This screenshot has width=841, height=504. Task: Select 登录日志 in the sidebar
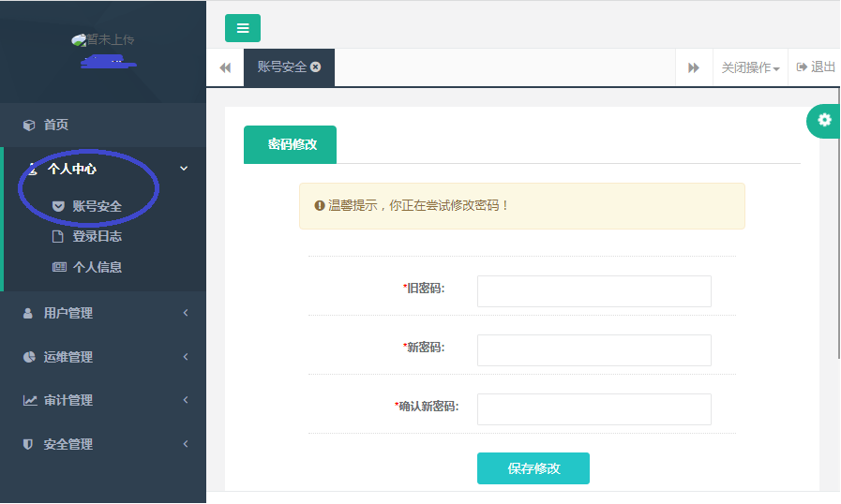[x=97, y=236]
